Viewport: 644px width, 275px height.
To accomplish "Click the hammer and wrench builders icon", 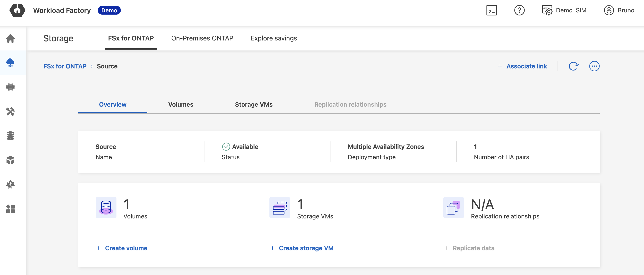I will [x=10, y=111].
